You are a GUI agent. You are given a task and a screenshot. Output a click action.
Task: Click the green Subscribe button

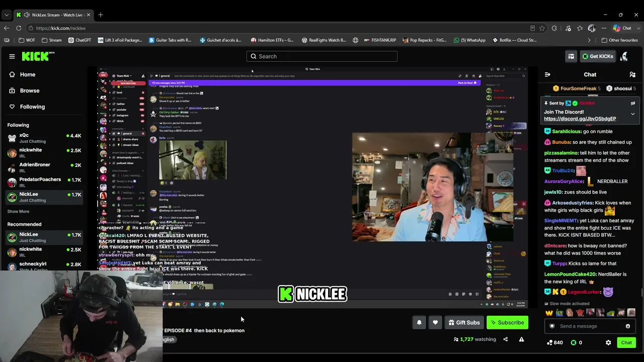[x=507, y=322]
